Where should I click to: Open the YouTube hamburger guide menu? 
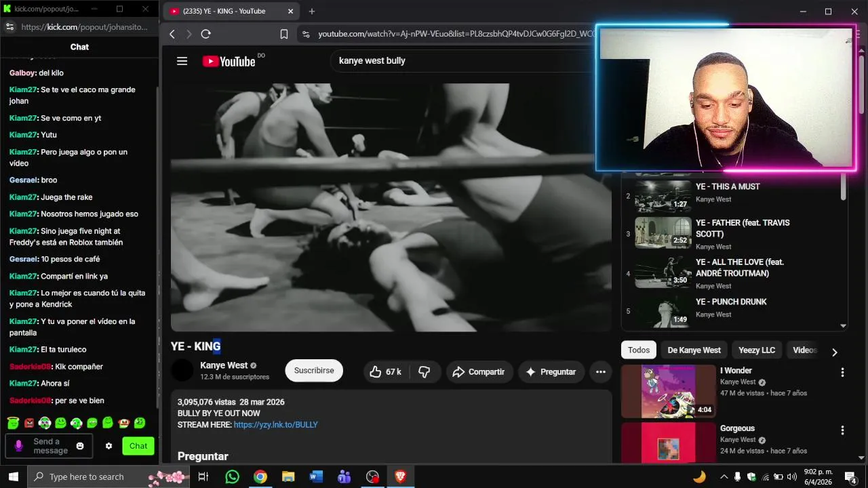click(x=182, y=61)
